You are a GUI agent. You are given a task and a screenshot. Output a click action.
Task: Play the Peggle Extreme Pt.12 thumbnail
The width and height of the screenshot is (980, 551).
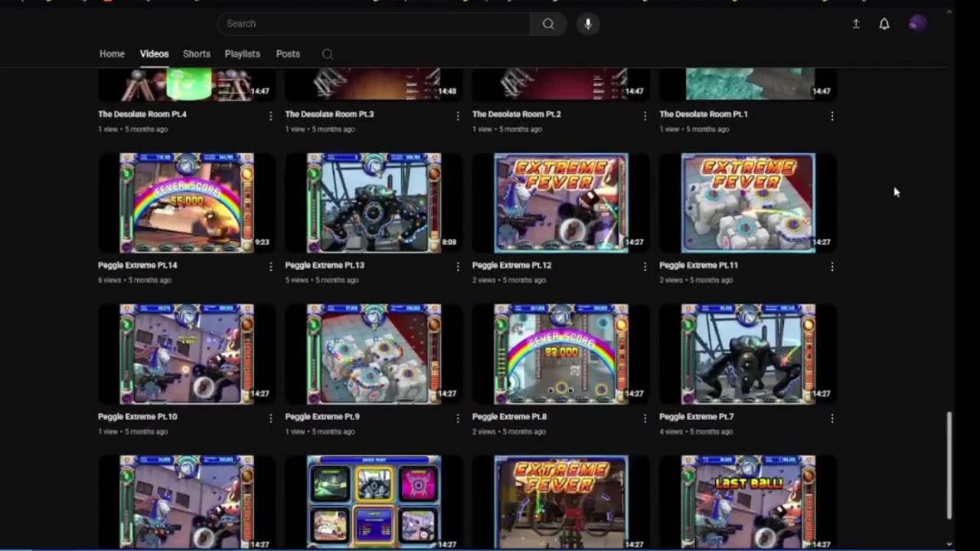[x=561, y=203]
